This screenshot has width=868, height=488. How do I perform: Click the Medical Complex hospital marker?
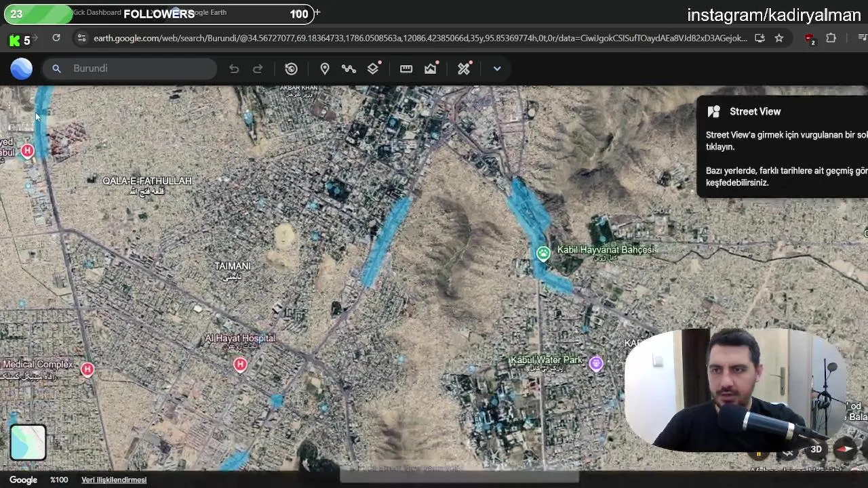coord(87,369)
